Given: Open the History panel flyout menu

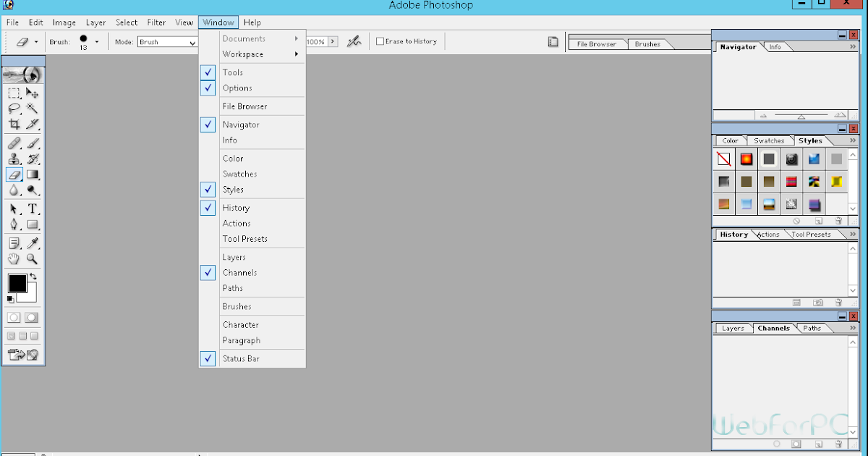Looking at the screenshot, I should point(853,235).
